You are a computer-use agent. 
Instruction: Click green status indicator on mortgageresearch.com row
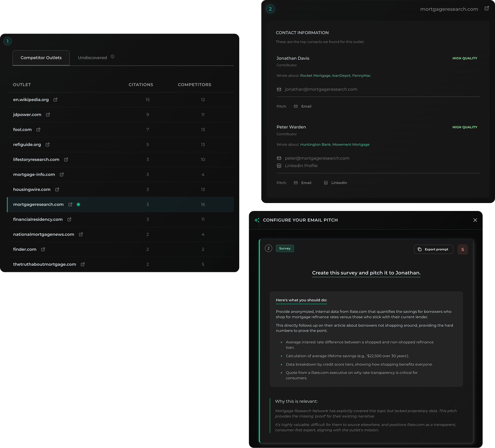tap(79, 204)
